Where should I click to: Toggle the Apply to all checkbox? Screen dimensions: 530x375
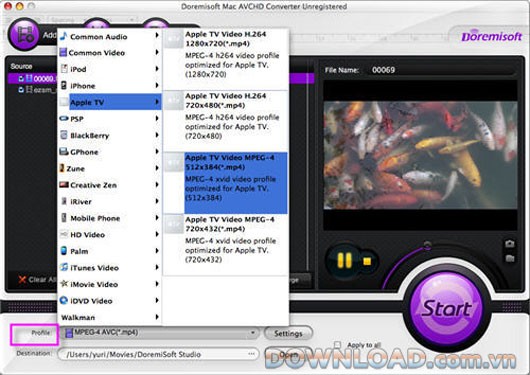[337, 345]
